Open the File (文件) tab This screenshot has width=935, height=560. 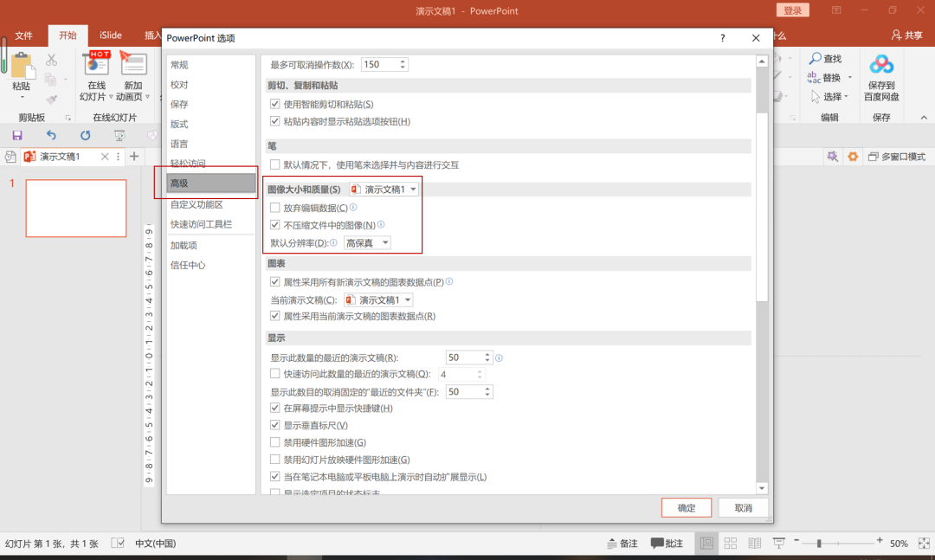coord(24,35)
